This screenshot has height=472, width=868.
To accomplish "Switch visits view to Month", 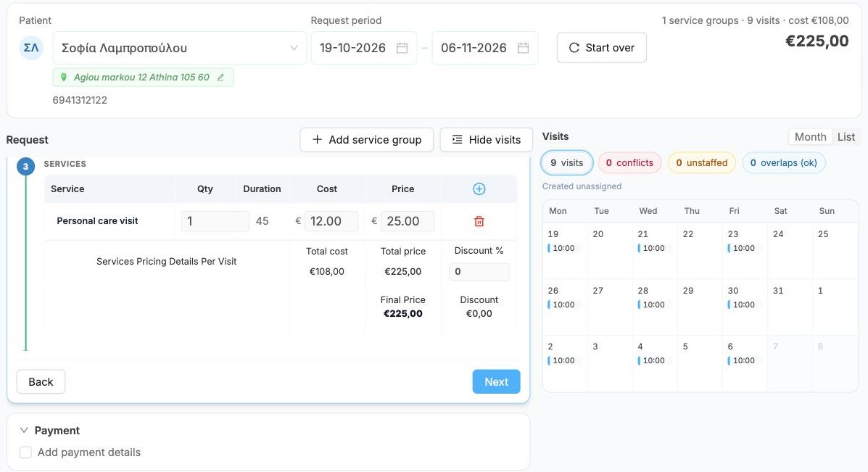I will (x=811, y=137).
